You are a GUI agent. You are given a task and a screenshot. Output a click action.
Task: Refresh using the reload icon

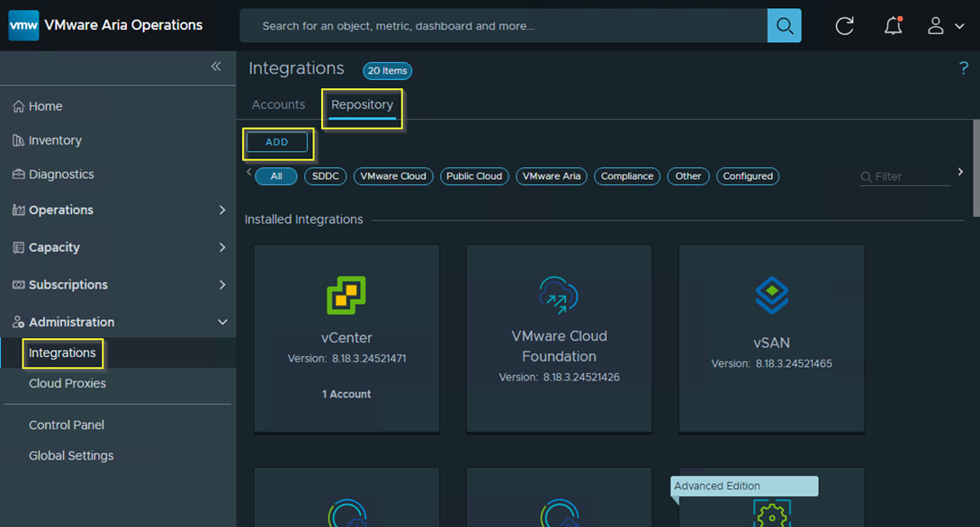pyautogui.click(x=844, y=25)
